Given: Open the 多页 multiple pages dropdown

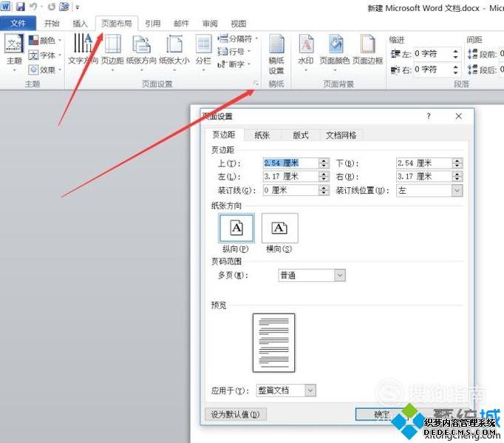Looking at the screenshot, I should 312,275.
